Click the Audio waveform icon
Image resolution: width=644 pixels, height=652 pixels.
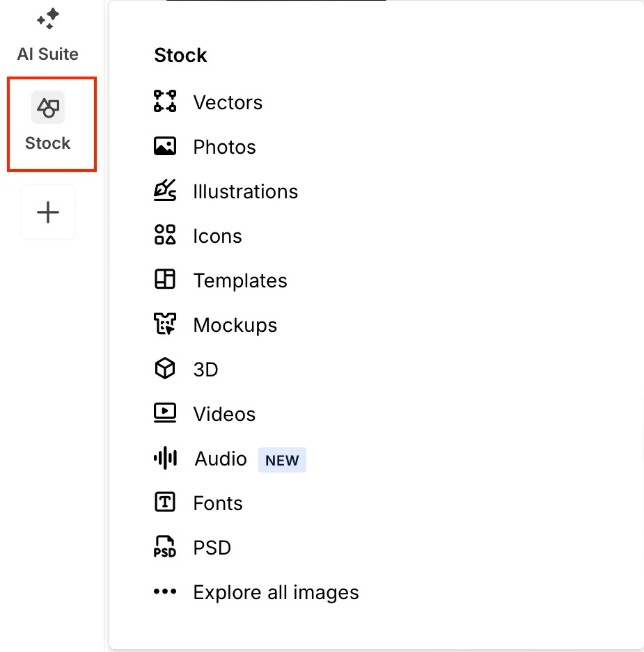[165, 458]
